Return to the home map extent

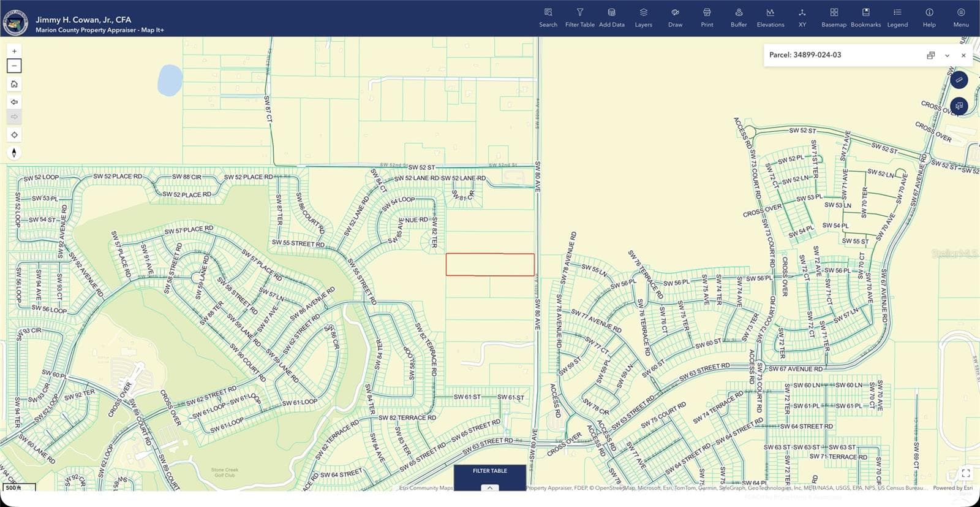point(14,84)
